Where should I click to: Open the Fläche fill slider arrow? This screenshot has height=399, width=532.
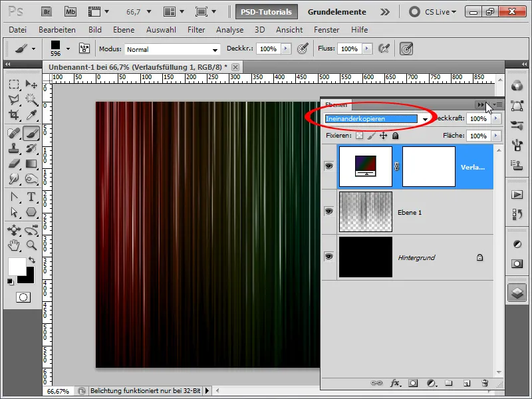[x=496, y=136]
